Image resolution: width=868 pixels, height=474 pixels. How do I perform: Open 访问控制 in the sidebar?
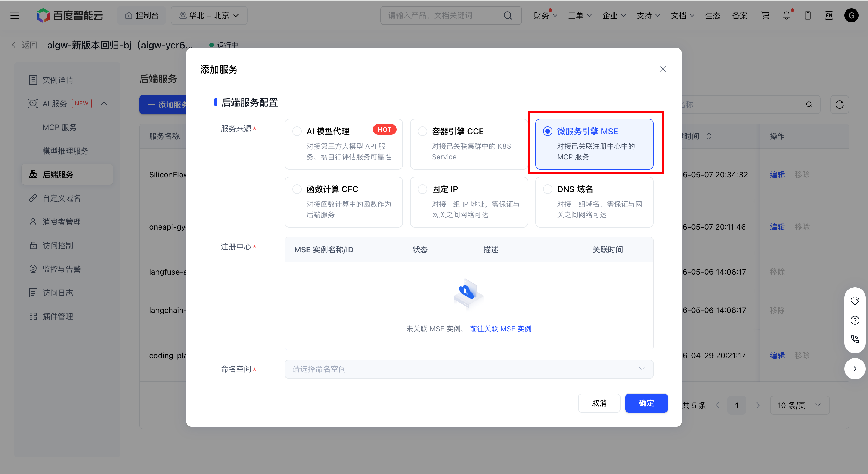(x=67, y=245)
